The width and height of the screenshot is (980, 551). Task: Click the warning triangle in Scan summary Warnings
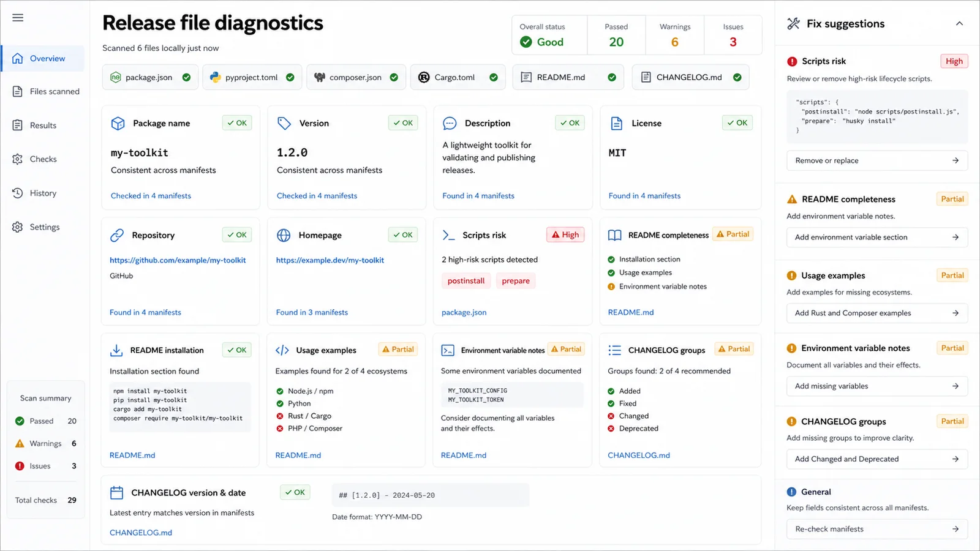click(20, 443)
